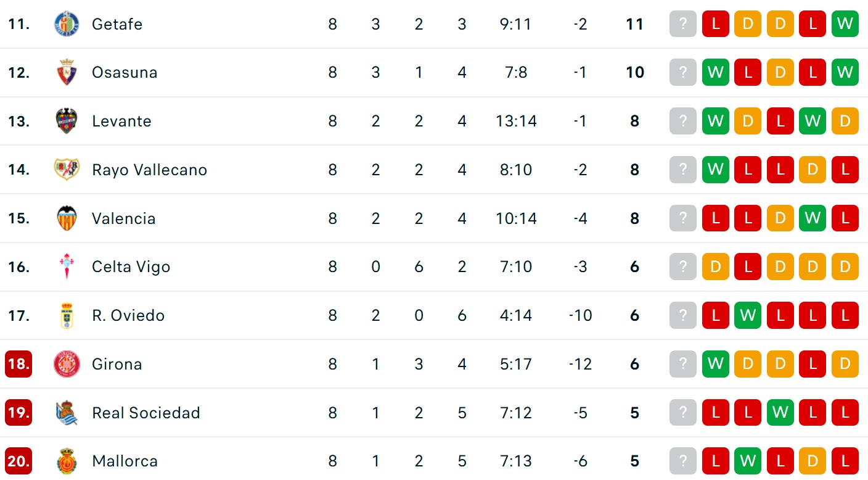Click Mallorca's orange D form badge

[813, 461]
